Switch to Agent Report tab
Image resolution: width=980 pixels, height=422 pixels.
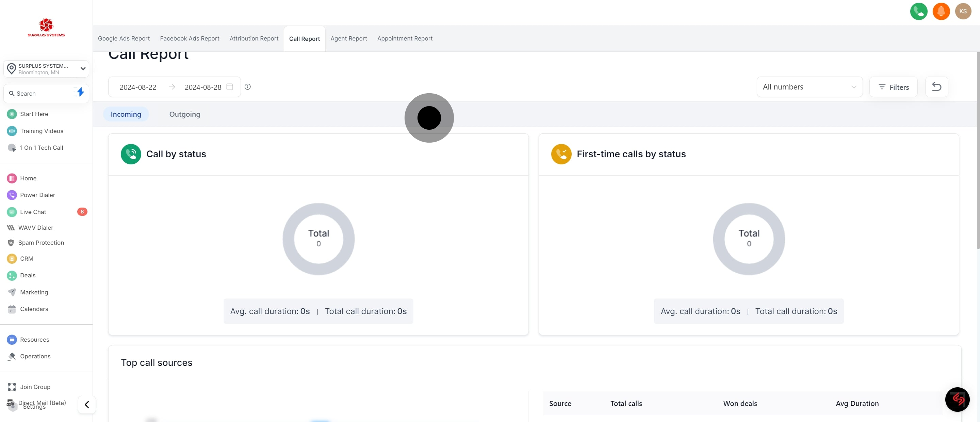(348, 38)
